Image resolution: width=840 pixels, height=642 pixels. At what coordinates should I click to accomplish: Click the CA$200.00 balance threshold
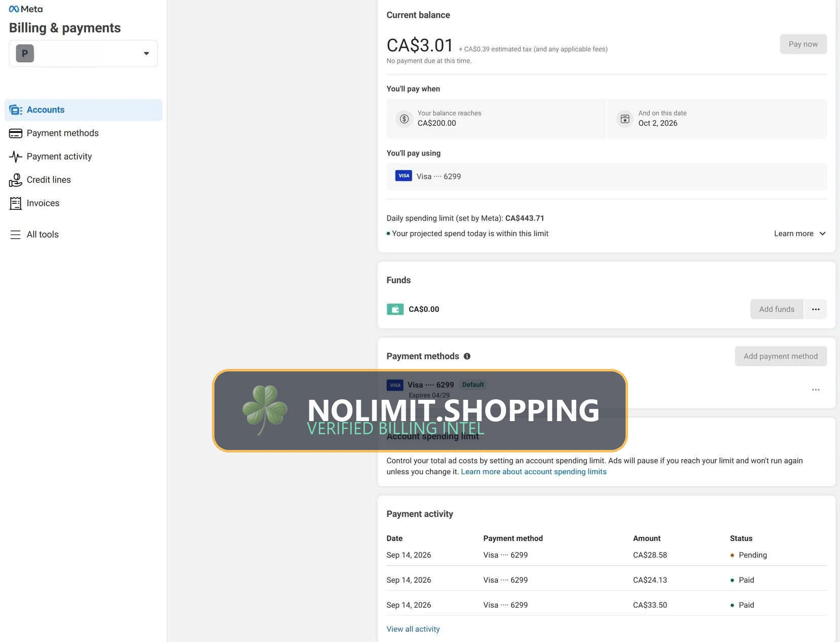(x=436, y=123)
